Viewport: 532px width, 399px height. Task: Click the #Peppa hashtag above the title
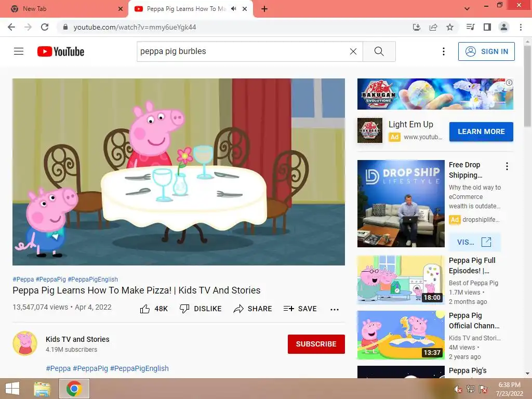(x=23, y=279)
